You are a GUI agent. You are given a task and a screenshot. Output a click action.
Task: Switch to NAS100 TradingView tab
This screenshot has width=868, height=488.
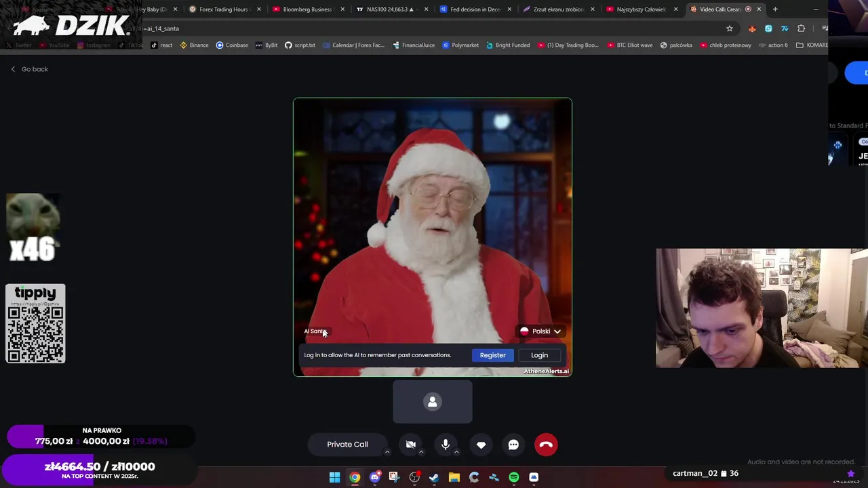(x=391, y=9)
